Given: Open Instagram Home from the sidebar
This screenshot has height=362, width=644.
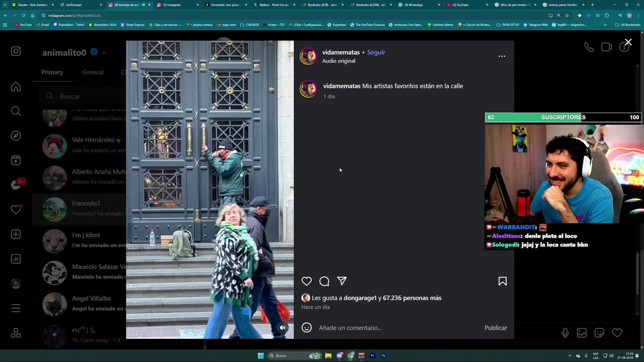Looking at the screenshot, I should coord(16,87).
